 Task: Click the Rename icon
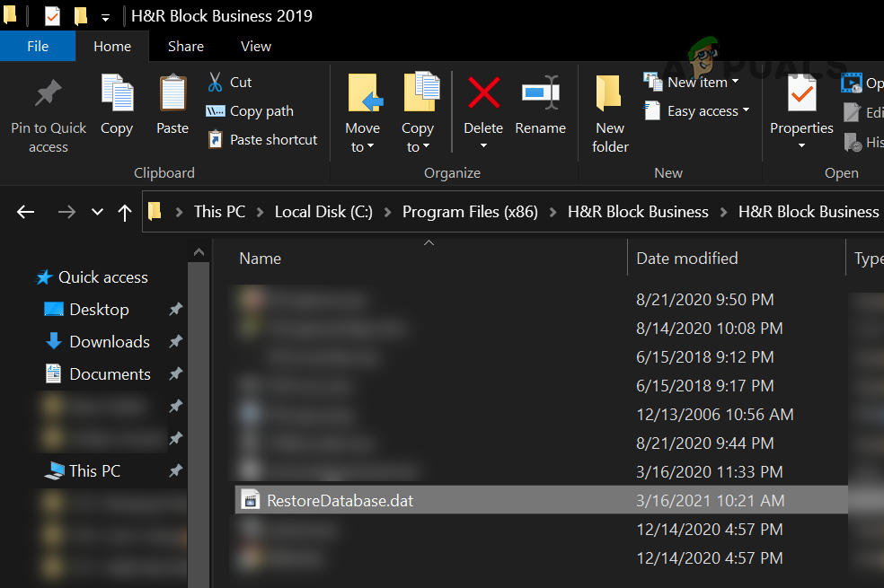coord(541,93)
